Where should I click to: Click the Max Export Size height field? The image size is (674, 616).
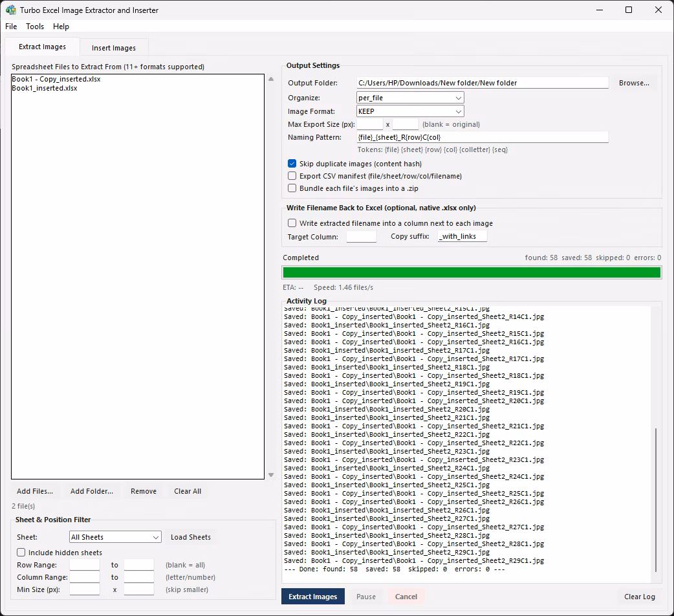click(406, 124)
